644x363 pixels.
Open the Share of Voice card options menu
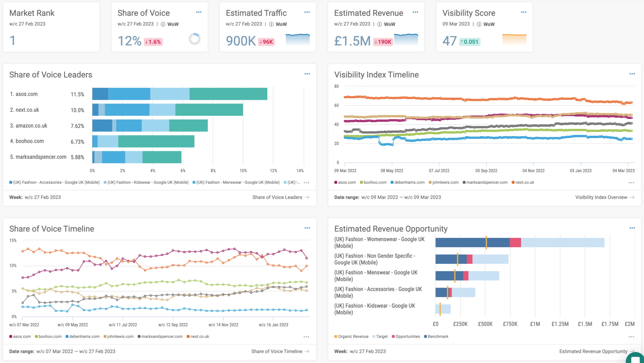point(199,12)
